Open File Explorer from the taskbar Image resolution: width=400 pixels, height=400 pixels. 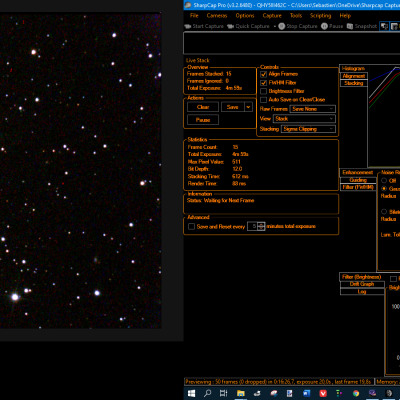pos(241,393)
